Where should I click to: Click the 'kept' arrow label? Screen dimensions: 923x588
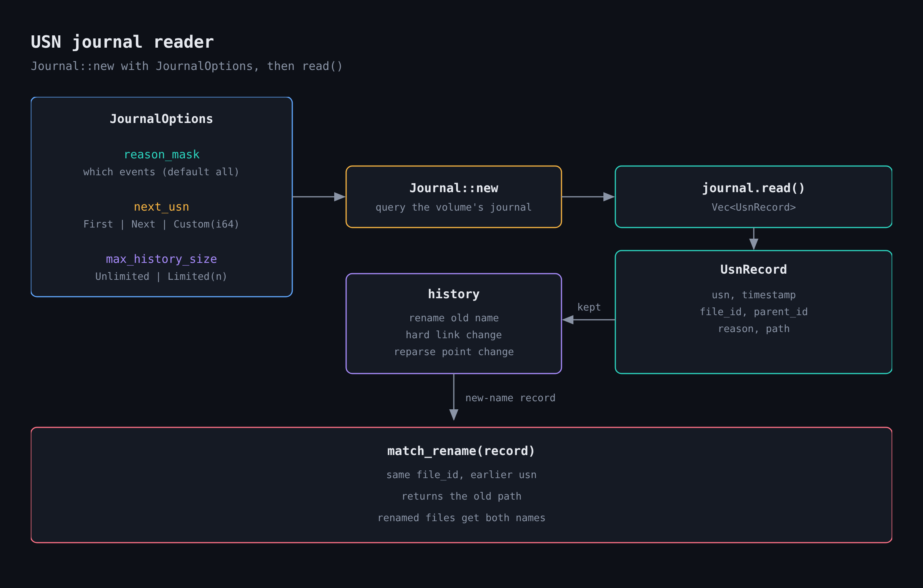(x=589, y=307)
